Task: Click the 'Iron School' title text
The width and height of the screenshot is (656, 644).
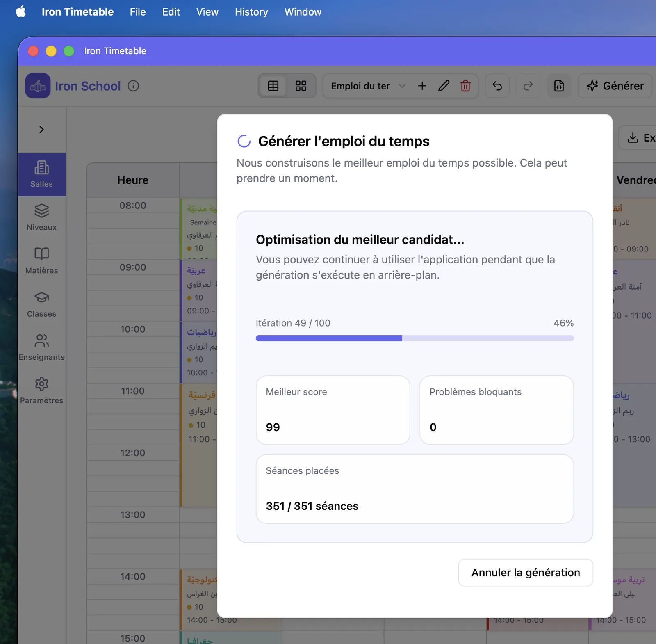Action: click(x=88, y=86)
